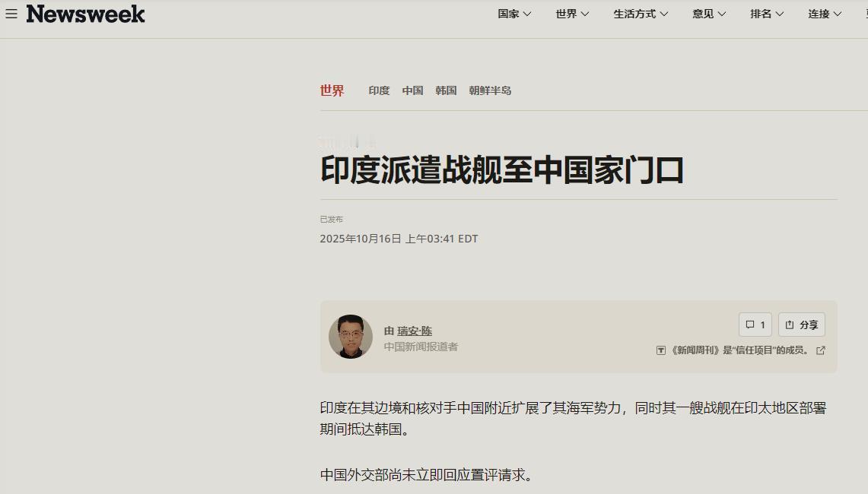Open the 中国 topic tag
This screenshot has height=494, width=868.
point(412,90)
